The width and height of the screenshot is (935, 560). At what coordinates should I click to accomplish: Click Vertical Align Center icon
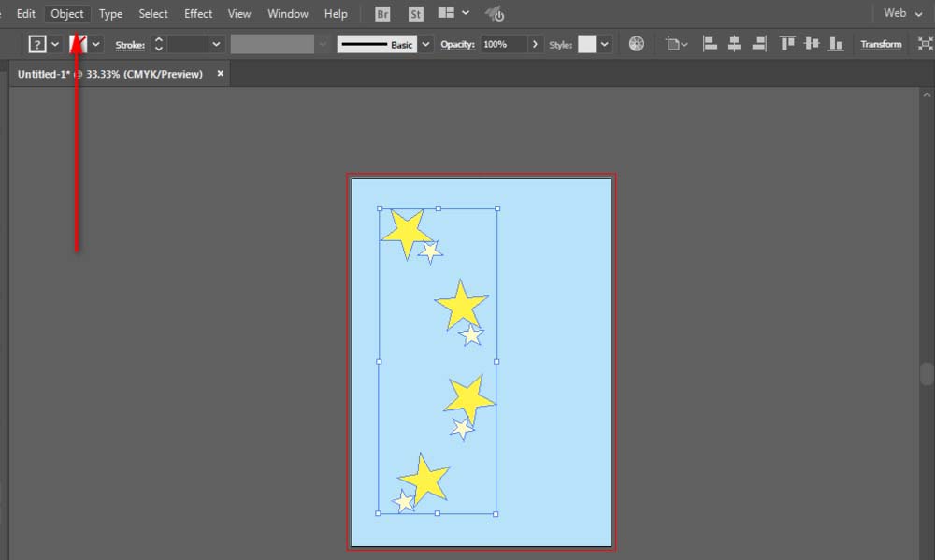[x=812, y=44]
